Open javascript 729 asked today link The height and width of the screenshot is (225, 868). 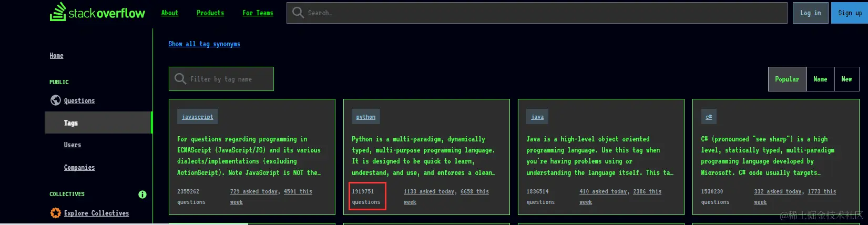[255, 192]
